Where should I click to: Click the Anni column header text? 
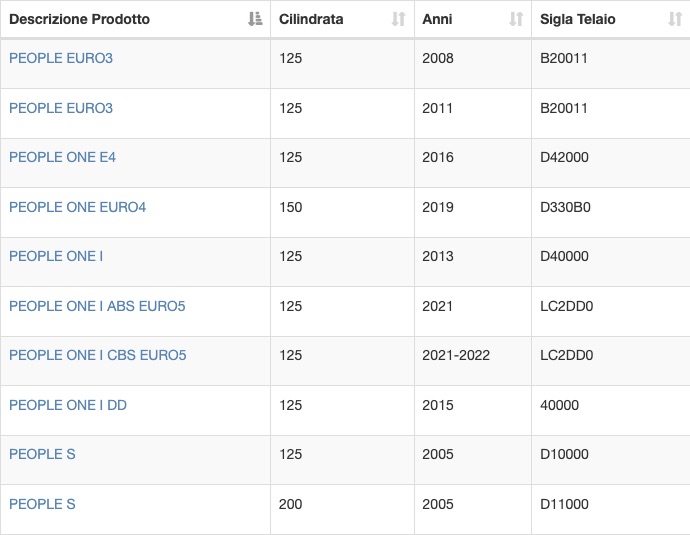click(437, 19)
